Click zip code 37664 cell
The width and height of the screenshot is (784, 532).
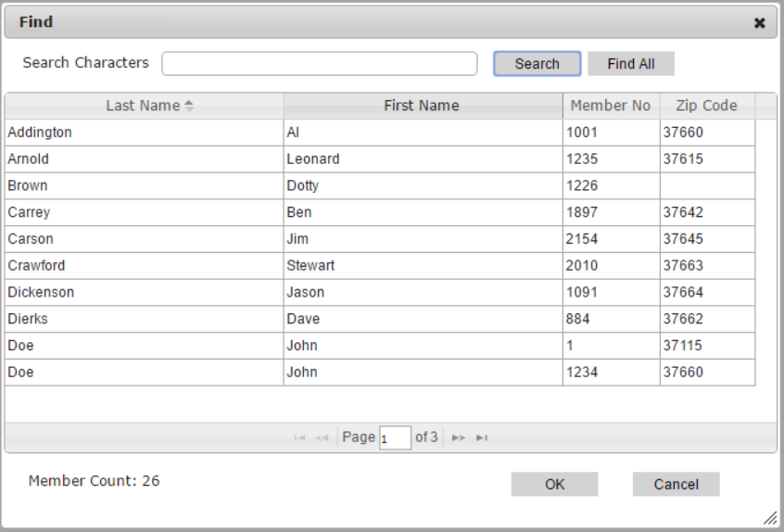click(x=707, y=292)
